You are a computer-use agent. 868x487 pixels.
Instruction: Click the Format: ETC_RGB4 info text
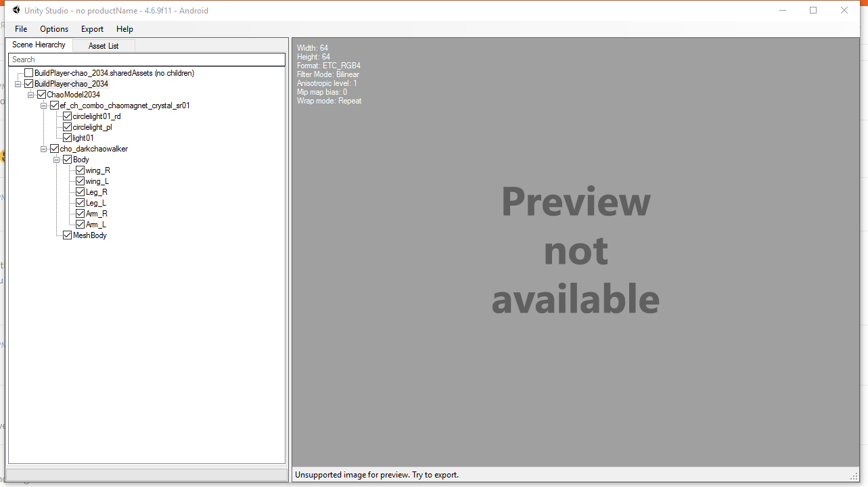pyautogui.click(x=329, y=66)
